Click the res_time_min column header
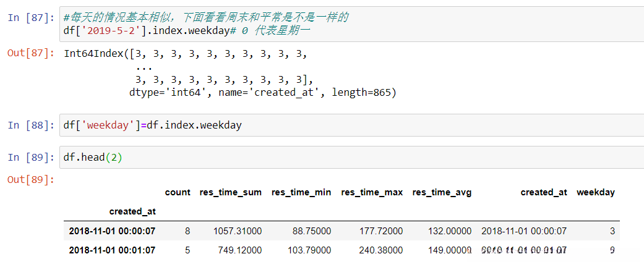The image size is (644, 267). point(301,192)
